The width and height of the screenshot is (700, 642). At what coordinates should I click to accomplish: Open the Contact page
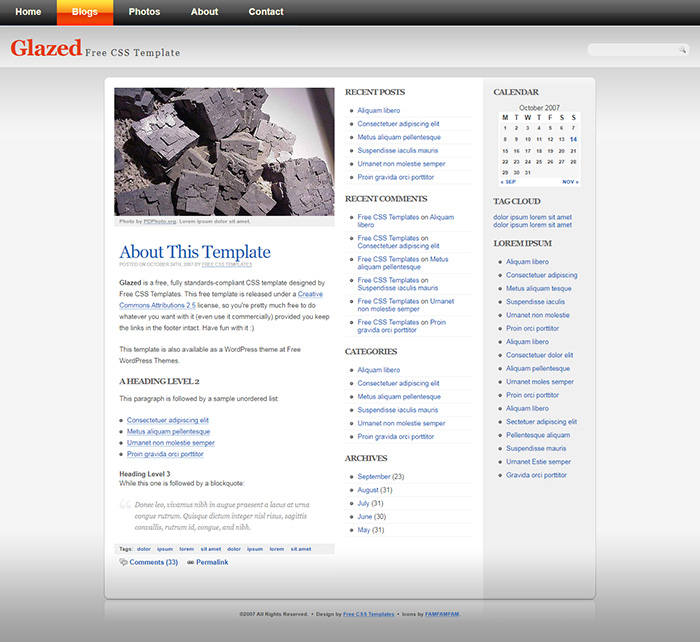[x=266, y=12]
